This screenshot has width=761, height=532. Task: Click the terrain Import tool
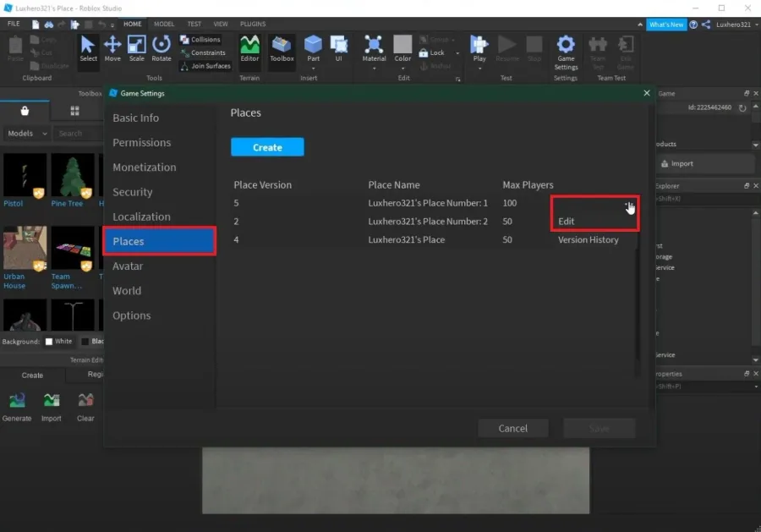[51, 407]
